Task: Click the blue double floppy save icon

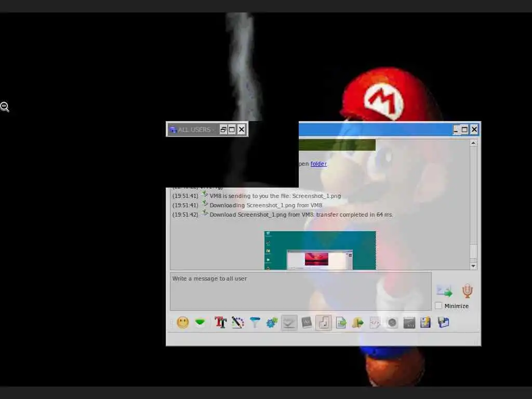Action: [x=443, y=322]
